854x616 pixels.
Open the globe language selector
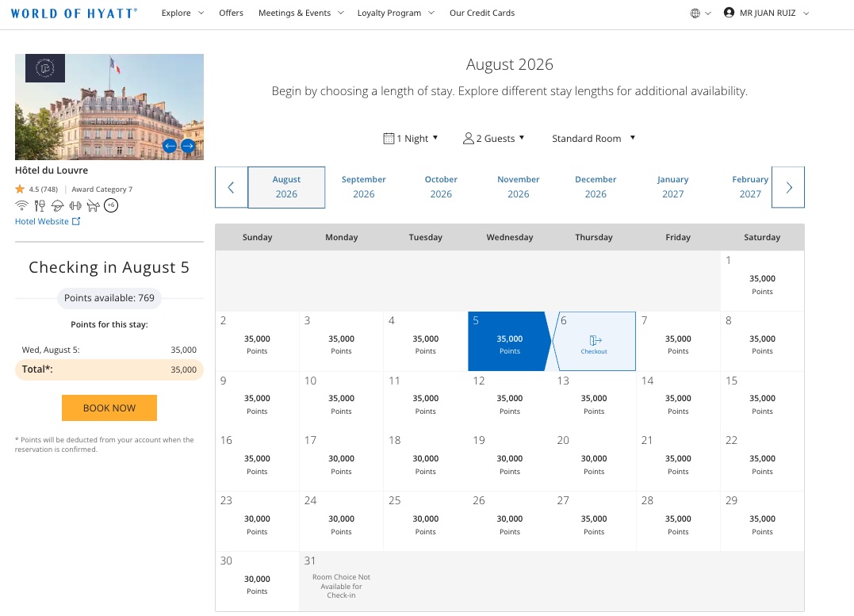[x=700, y=13]
